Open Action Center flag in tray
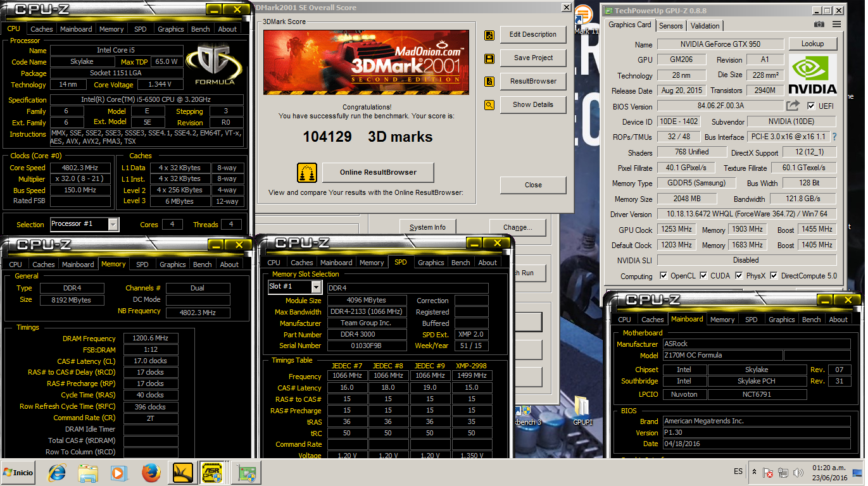 coord(768,472)
